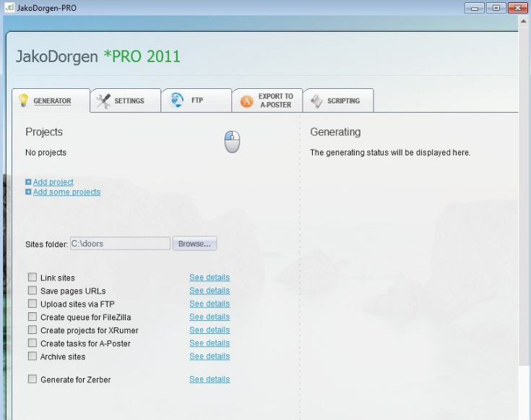This screenshot has height=420, width=531.
Task: Toggle the Save pages URLs checkbox
Action: point(33,291)
